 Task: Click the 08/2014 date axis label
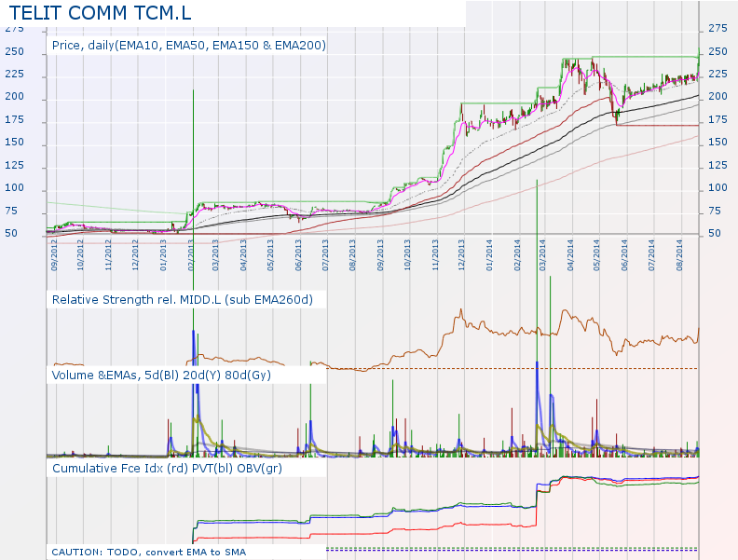[679, 254]
